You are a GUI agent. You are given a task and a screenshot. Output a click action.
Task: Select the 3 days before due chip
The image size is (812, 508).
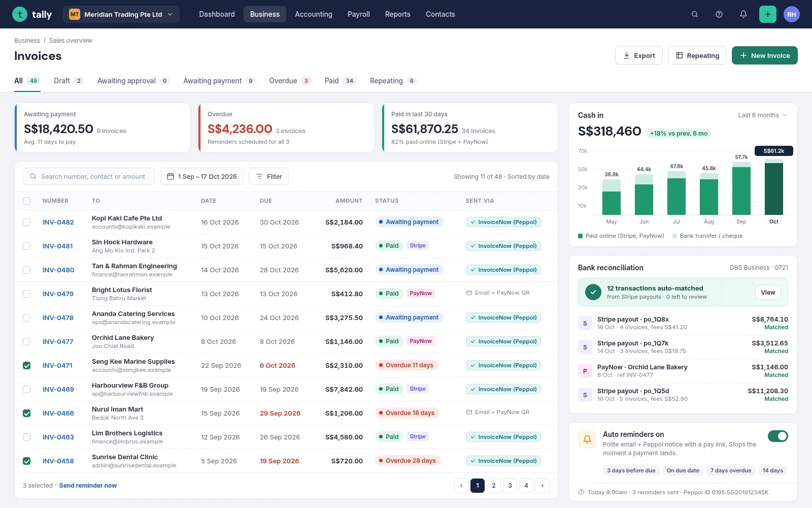[631, 470]
